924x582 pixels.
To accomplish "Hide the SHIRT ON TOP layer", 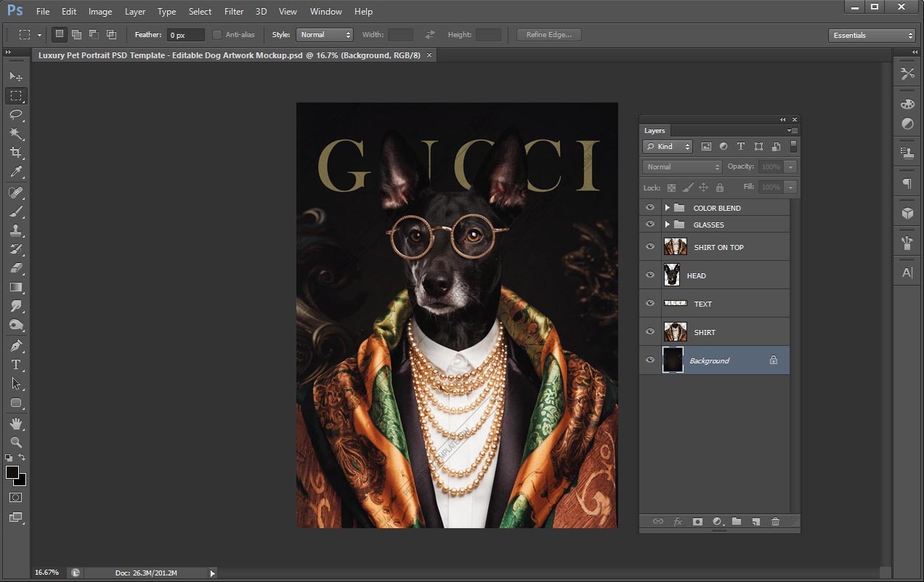I will (x=650, y=247).
